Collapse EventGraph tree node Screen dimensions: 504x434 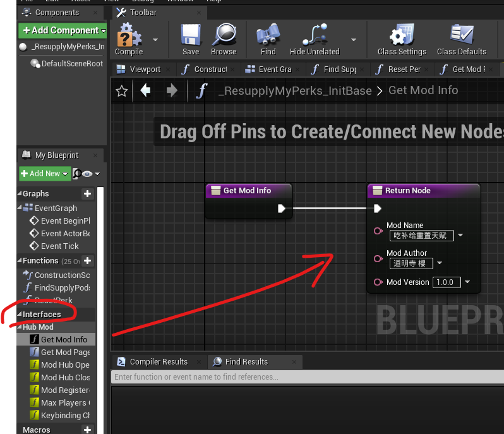coord(20,208)
